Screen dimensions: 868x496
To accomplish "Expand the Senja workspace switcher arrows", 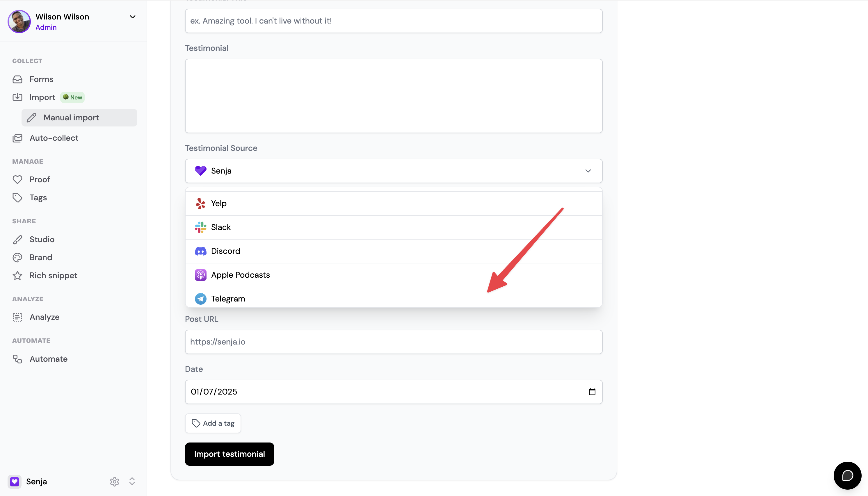I will 132,481.
